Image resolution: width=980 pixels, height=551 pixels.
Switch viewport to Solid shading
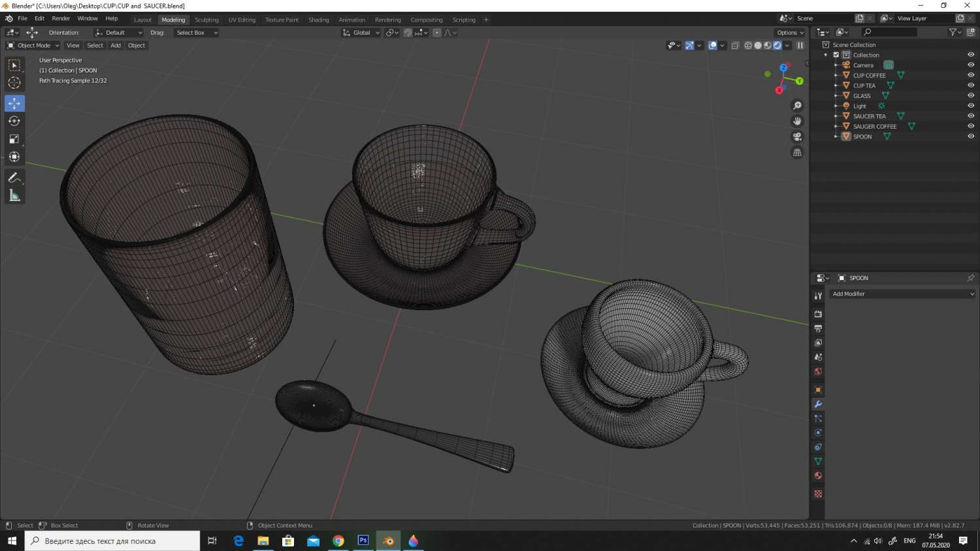point(757,45)
